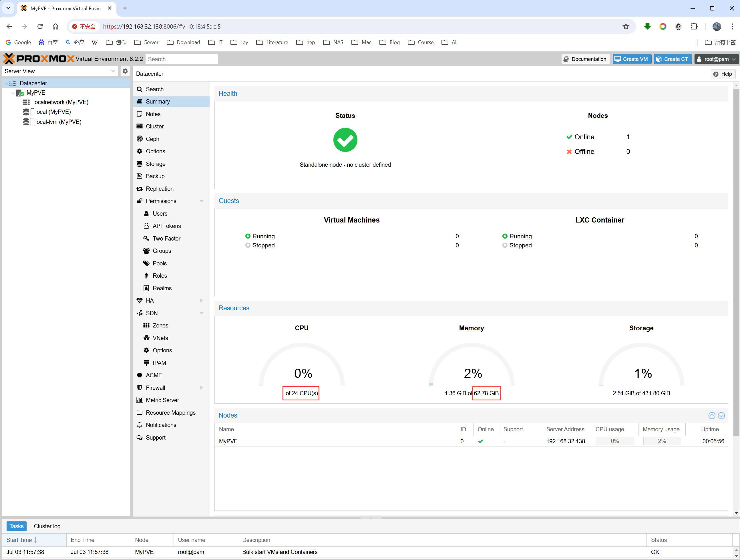Image resolution: width=740 pixels, height=560 pixels.
Task: Collapse the Nodes panel with up-arrow icon
Action: click(x=712, y=415)
